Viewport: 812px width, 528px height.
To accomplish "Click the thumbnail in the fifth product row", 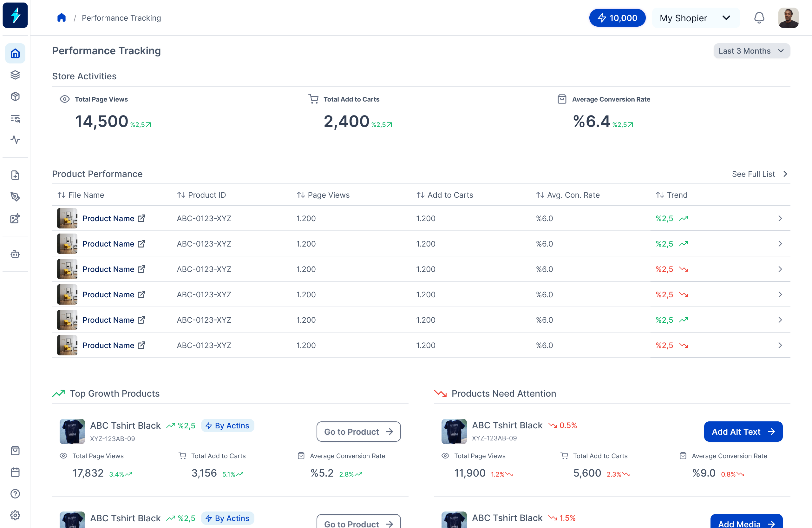I will tap(67, 320).
